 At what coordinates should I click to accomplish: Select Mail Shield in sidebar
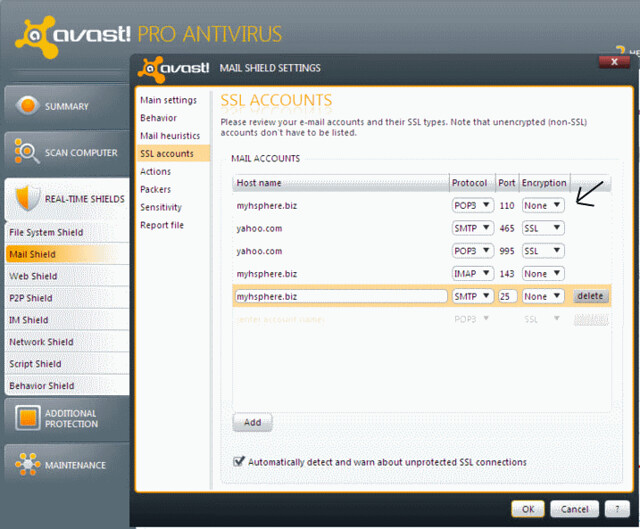pos(67,254)
